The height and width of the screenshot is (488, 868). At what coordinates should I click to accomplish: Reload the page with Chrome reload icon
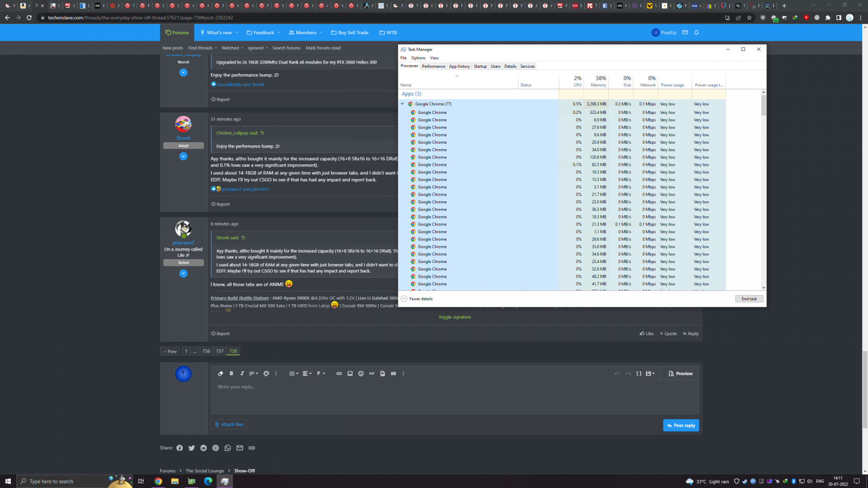29,17
